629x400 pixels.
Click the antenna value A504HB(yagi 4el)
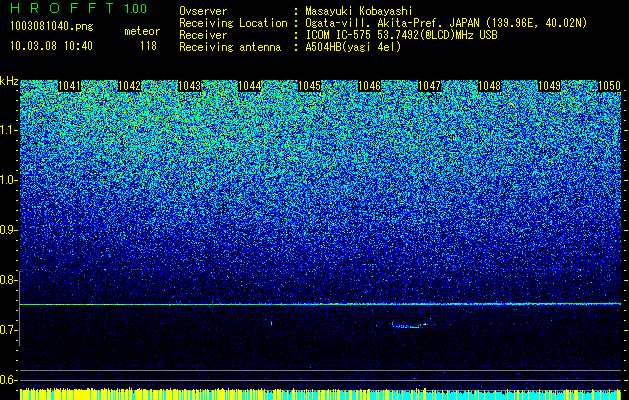click(x=353, y=47)
